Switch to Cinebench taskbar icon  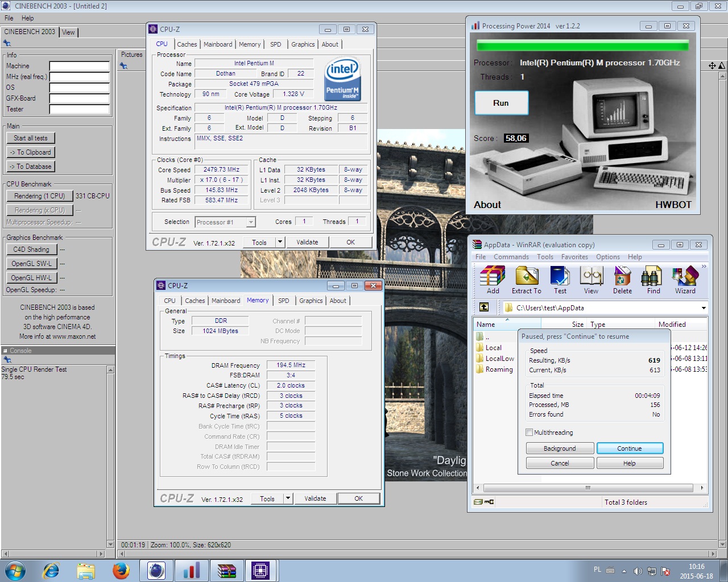click(x=156, y=570)
